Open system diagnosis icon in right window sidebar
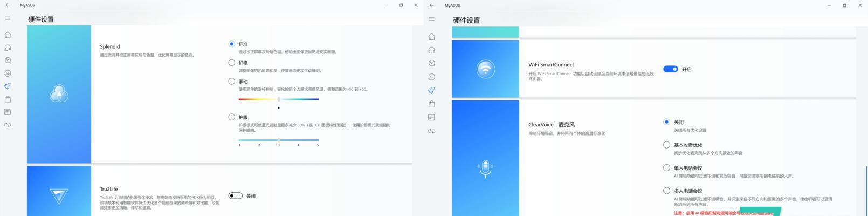868x216 pixels. tap(431, 63)
